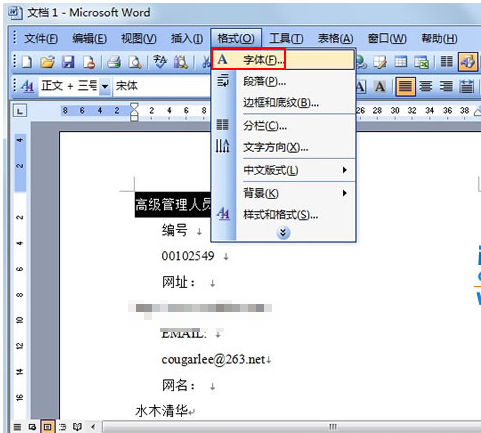This screenshot has height=433, width=481.
Task: Open the Styles and Formatting pane icon
Action: click(x=27, y=86)
